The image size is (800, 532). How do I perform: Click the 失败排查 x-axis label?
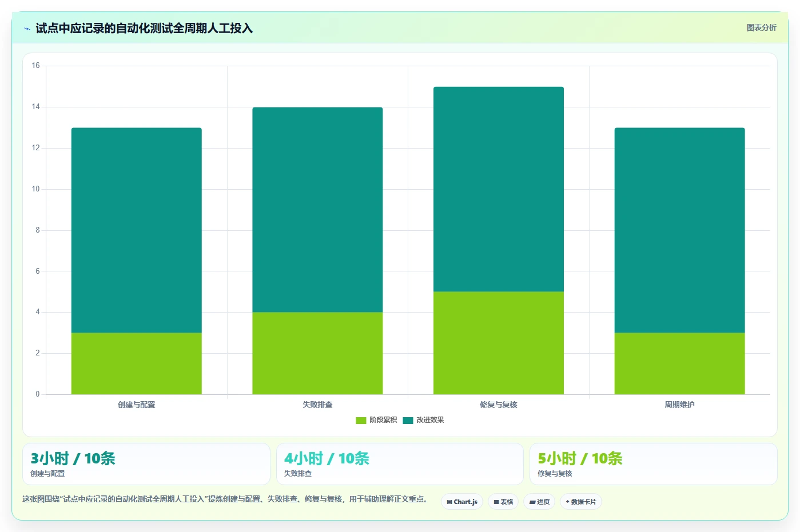coord(317,405)
